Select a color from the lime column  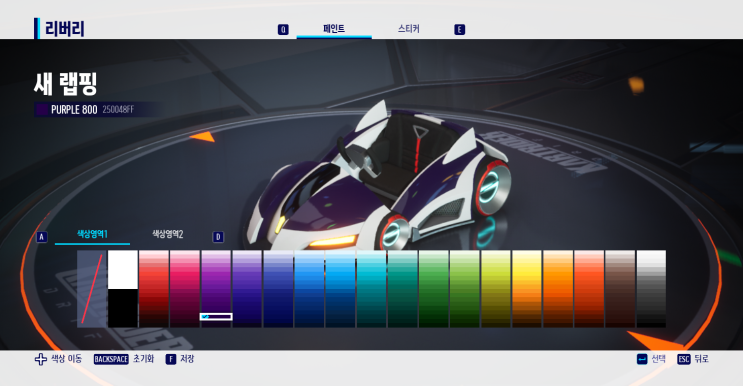[x=496, y=289]
